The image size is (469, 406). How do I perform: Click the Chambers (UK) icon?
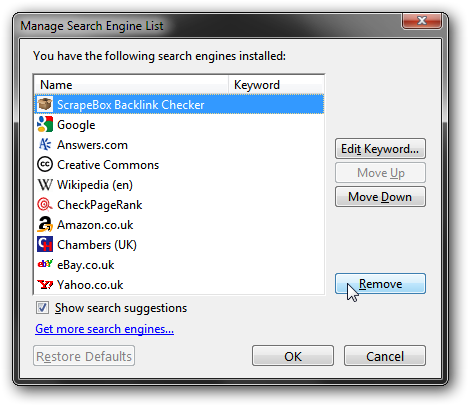pyautogui.click(x=45, y=244)
